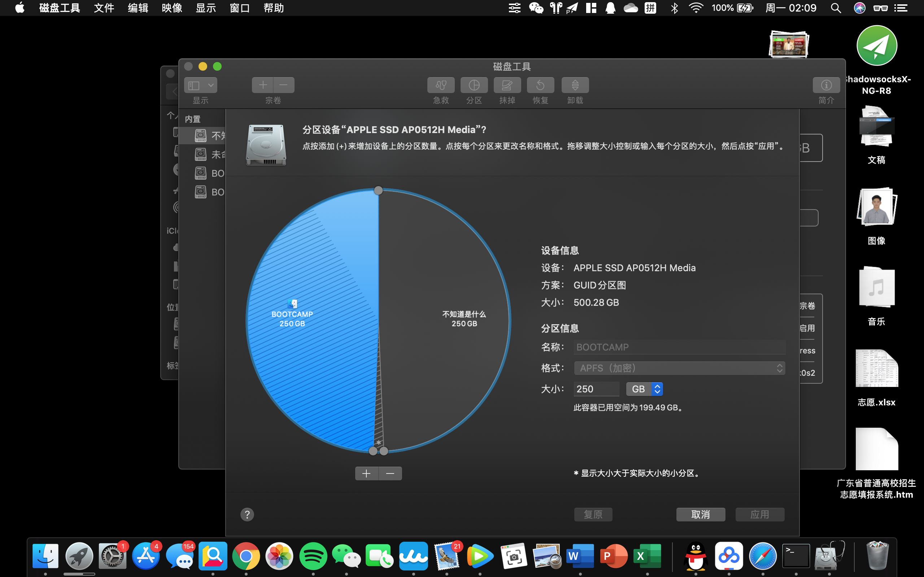The height and width of the screenshot is (577, 924).
Task: Open the GB size unit popup
Action: click(x=645, y=389)
